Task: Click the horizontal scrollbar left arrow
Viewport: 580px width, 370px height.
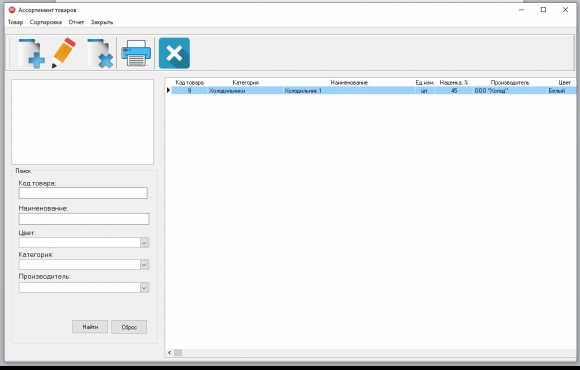Action: pos(169,353)
